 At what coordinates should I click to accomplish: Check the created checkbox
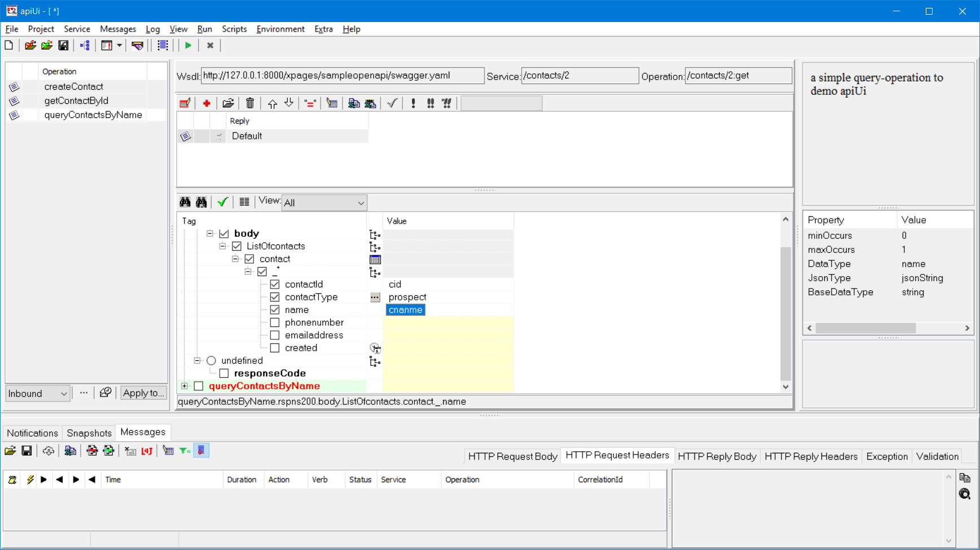[x=275, y=348]
